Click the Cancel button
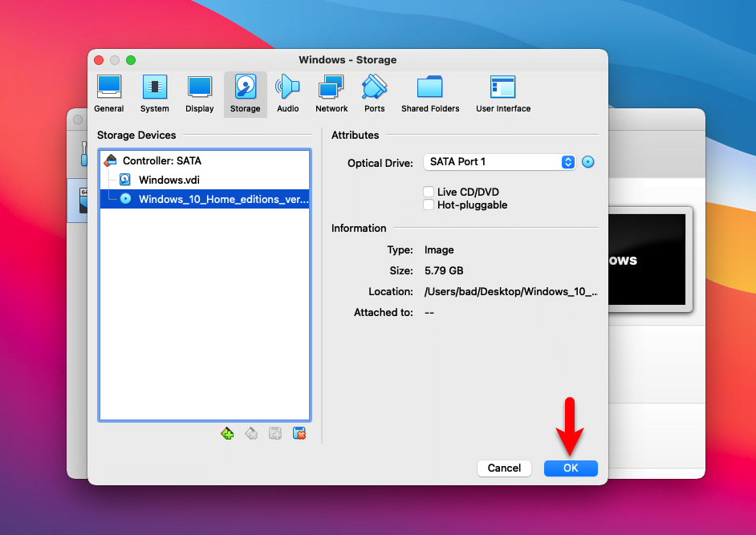756x535 pixels. (x=504, y=468)
